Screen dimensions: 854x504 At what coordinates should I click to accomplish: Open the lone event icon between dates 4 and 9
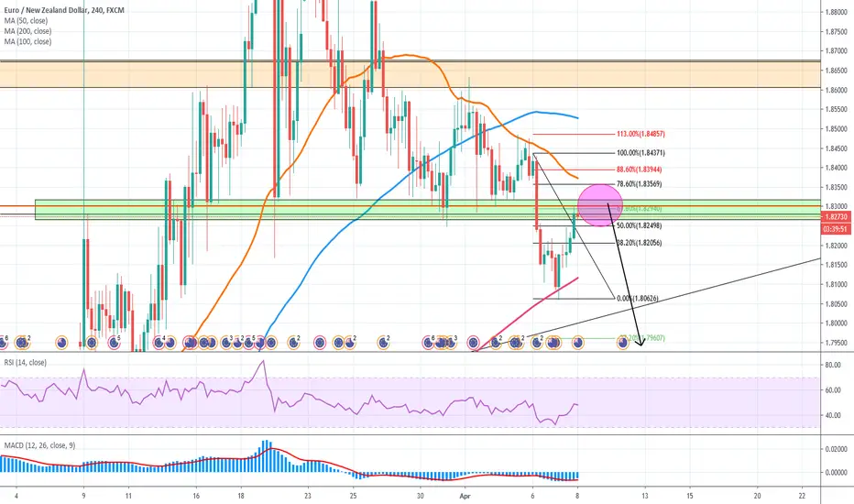[62, 342]
